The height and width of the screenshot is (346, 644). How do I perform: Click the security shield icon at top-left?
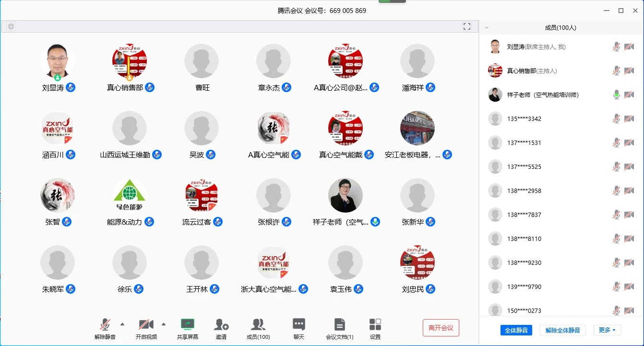(x=11, y=26)
